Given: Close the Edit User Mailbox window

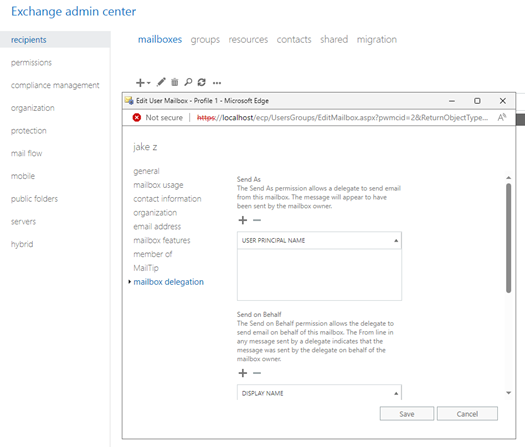Looking at the screenshot, I should point(503,101).
